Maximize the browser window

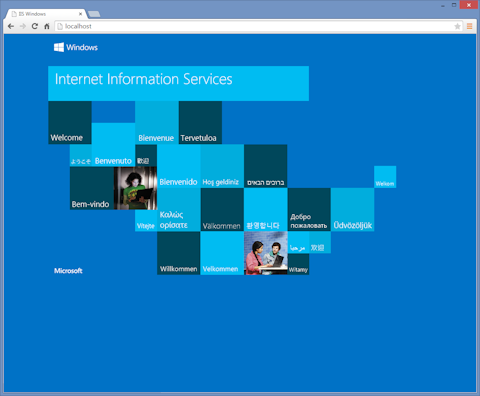[x=454, y=5]
